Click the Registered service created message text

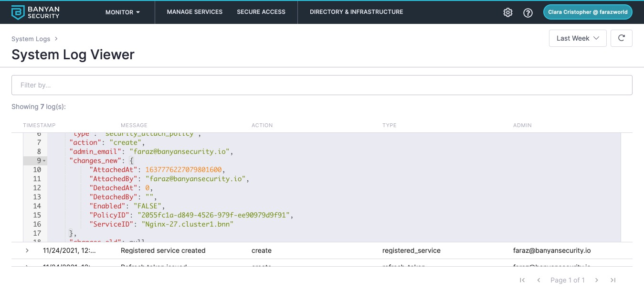(x=163, y=250)
